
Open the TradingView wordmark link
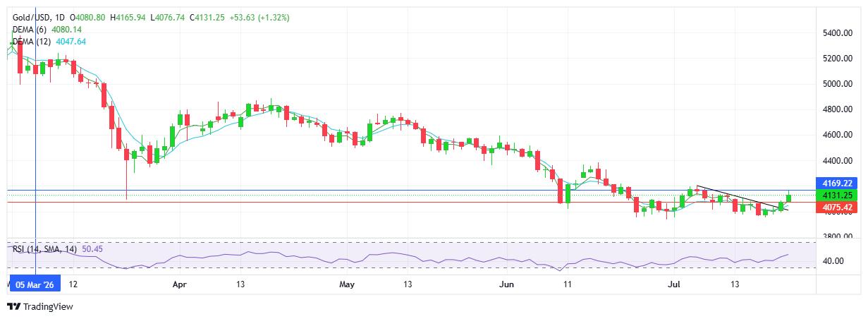(48, 307)
